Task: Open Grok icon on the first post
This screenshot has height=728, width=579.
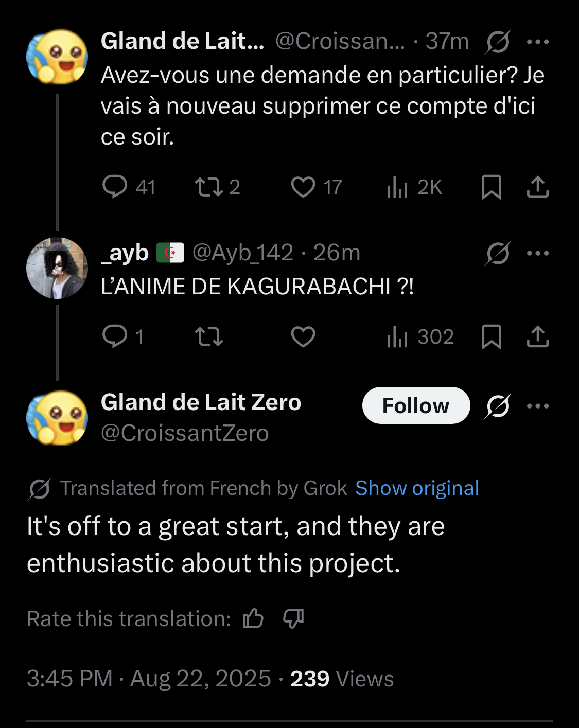Action: coord(498,42)
